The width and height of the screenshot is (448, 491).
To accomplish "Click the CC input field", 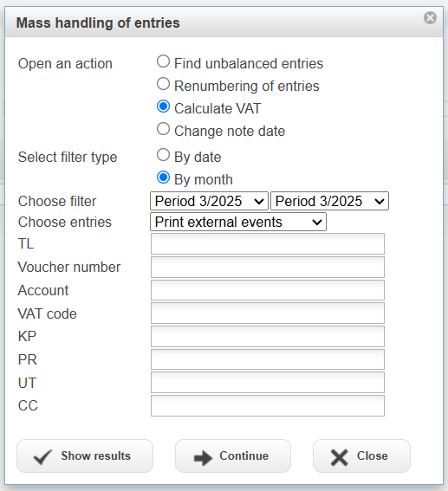I will point(268,405).
